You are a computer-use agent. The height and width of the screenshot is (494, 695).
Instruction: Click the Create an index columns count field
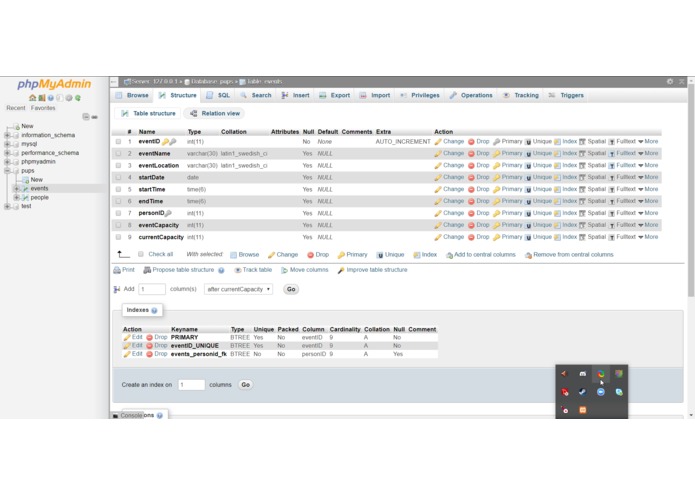click(191, 385)
